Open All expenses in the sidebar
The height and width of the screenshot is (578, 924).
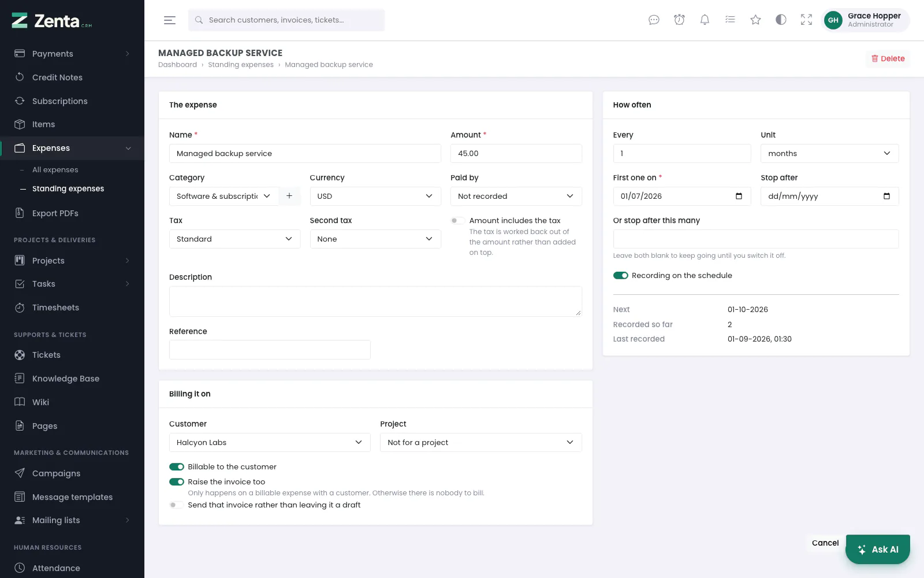point(55,170)
